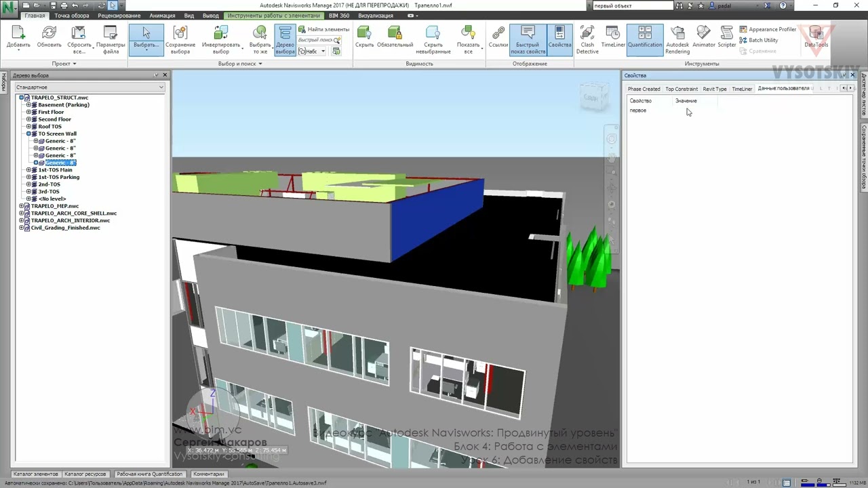The width and height of the screenshot is (868, 488).
Task: Click the Быстрый поиск quick find field
Action: point(319,40)
